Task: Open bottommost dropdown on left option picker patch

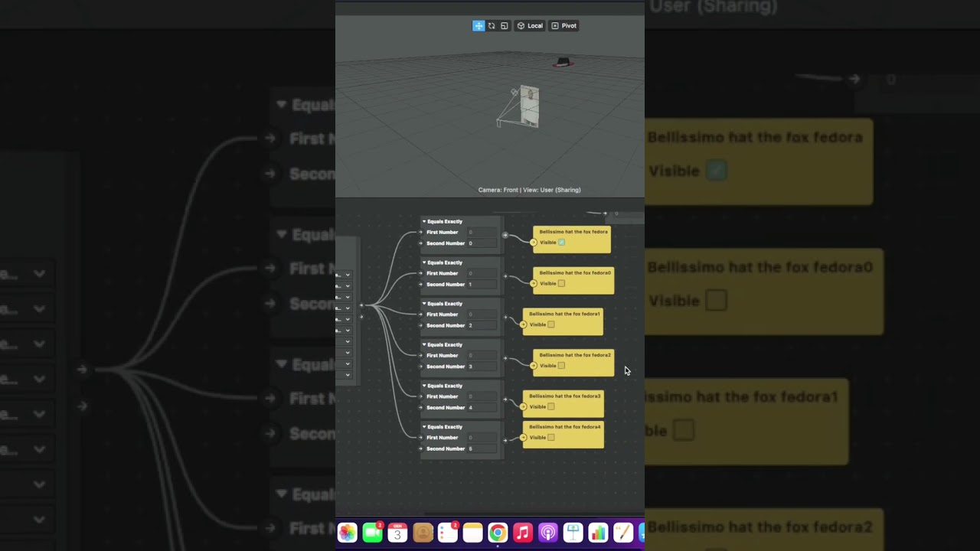Action: coord(348,375)
